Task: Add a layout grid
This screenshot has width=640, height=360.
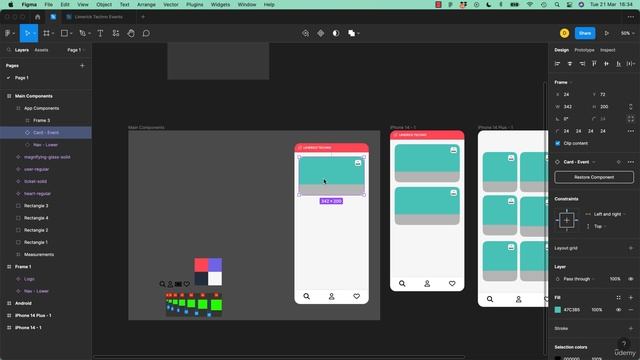Action: coord(631,248)
